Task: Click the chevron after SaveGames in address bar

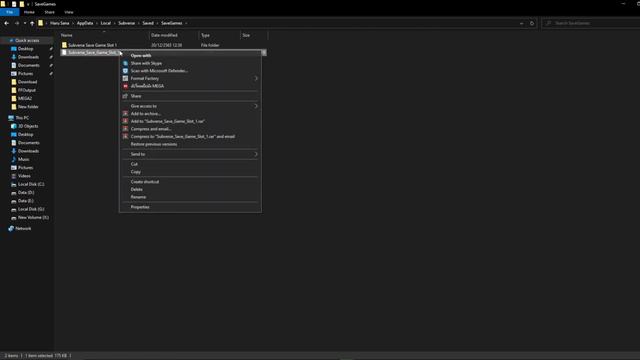Action: pos(186,23)
